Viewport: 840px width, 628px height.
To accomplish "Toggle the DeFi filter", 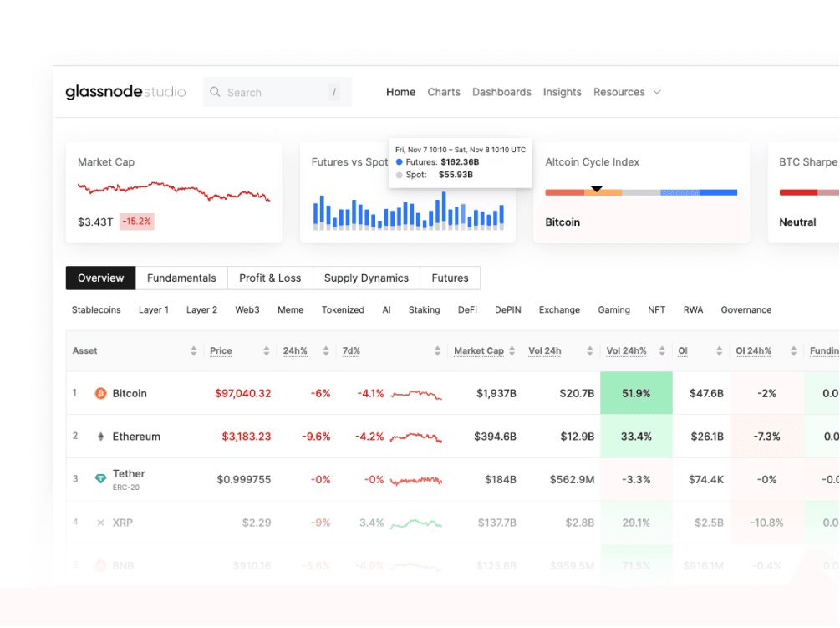I will (467, 309).
